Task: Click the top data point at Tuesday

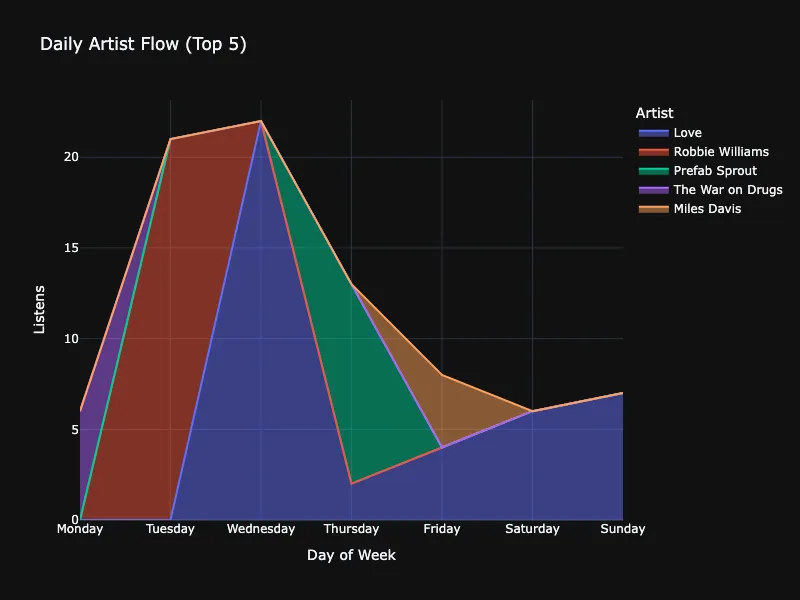Action: click(171, 139)
